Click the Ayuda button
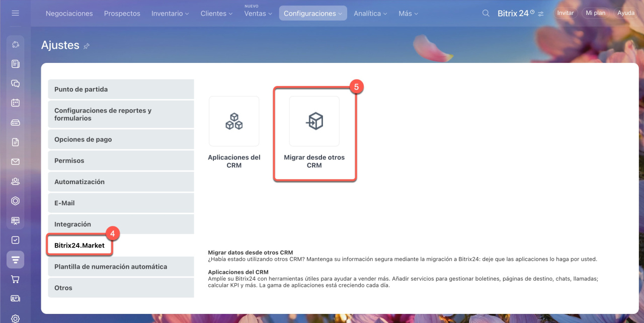Viewport: 644px width, 323px height. 626,13
